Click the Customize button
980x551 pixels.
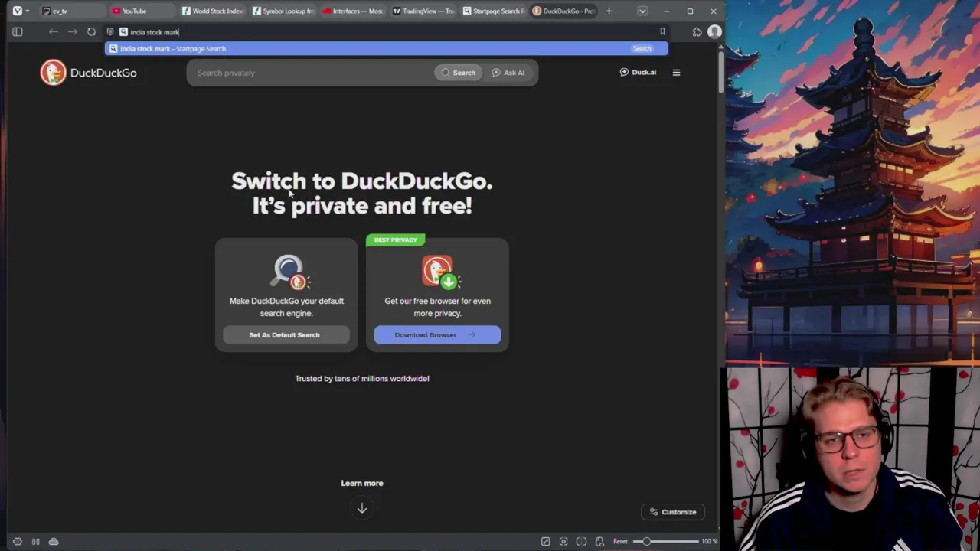(x=673, y=512)
